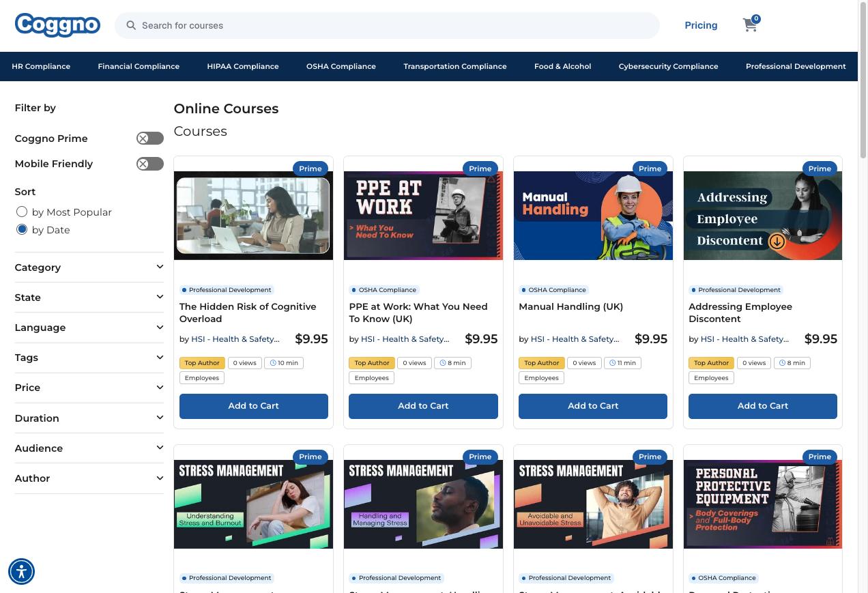Click the 10 min duration tag
Viewport: 868px width, 593px height.
(x=284, y=363)
